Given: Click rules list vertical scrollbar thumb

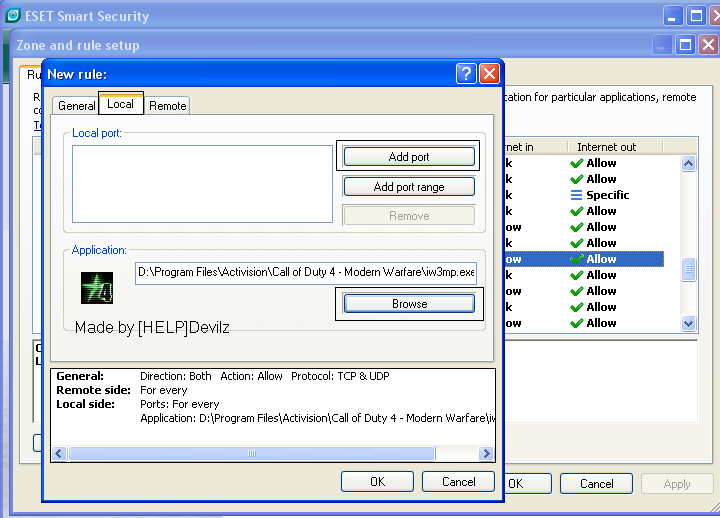Looking at the screenshot, I should coord(688,270).
